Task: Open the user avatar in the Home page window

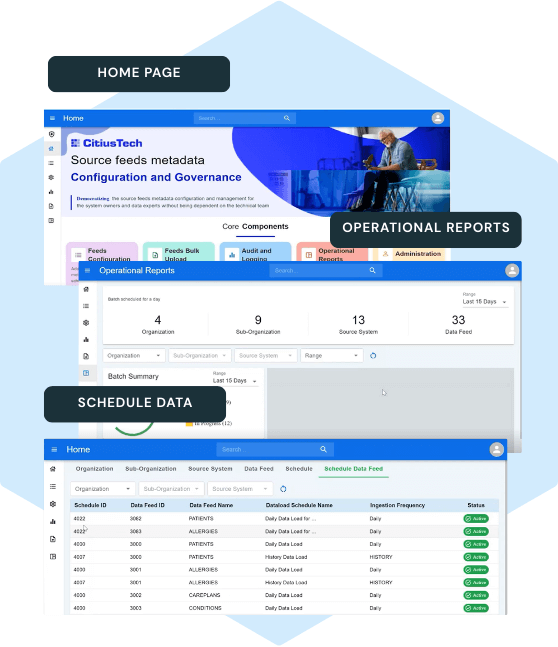Action: (438, 118)
